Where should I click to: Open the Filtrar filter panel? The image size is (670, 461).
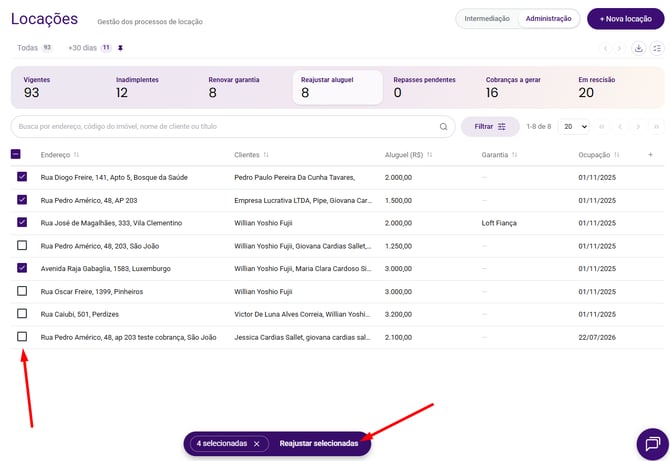coord(490,126)
